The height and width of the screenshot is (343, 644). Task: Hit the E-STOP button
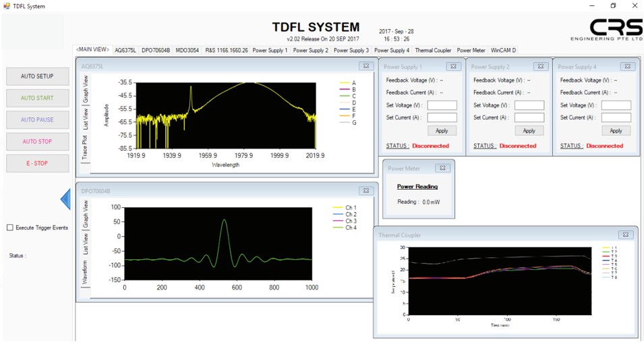[37, 163]
